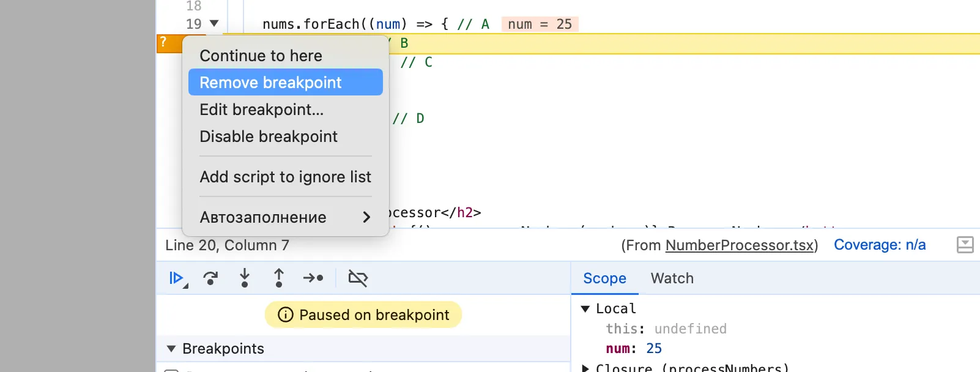Select the this: undefined scope entry
This screenshot has height=372, width=980.
coord(666,329)
